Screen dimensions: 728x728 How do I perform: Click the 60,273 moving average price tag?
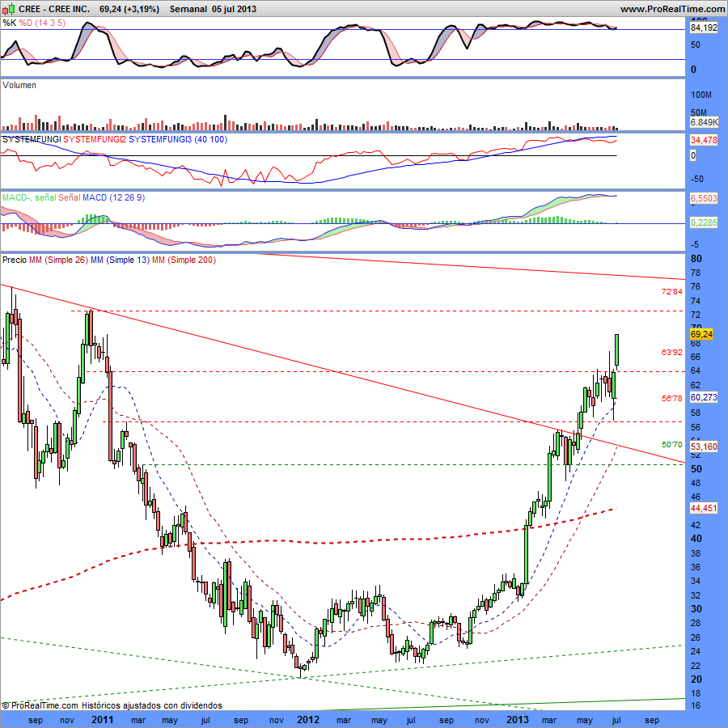pyautogui.click(x=700, y=397)
